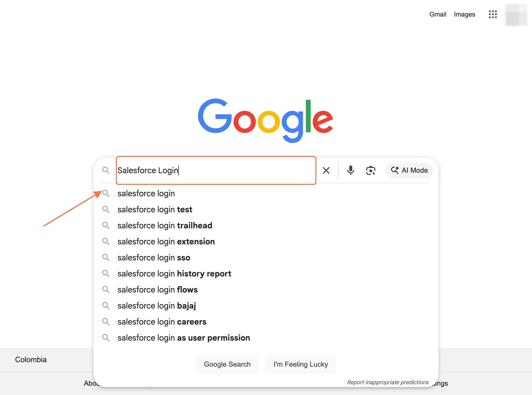Go to Images link
Image resolution: width=532 pixels, height=395 pixels.
point(464,14)
